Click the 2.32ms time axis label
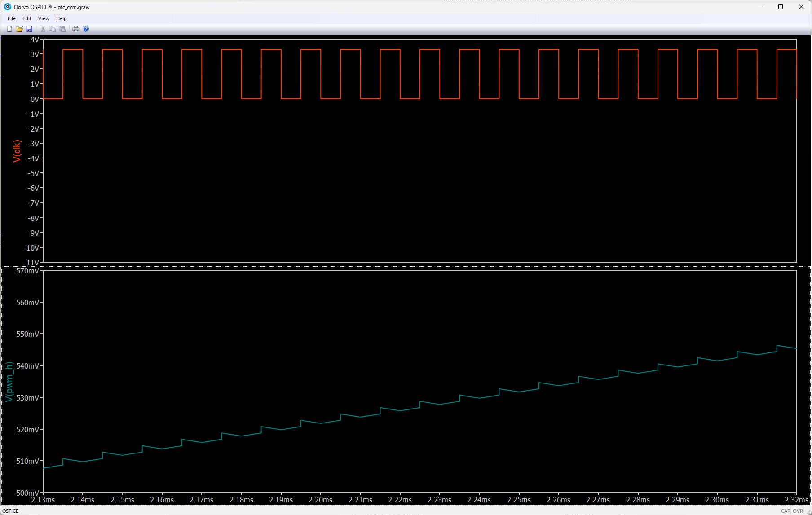 [796, 500]
